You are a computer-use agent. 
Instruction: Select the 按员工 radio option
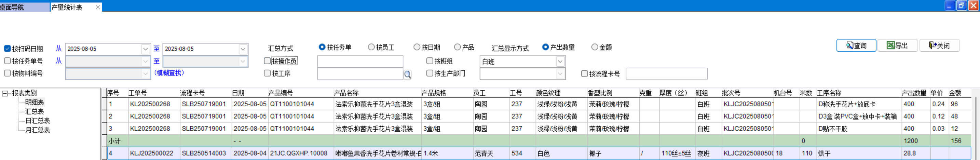click(371, 47)
